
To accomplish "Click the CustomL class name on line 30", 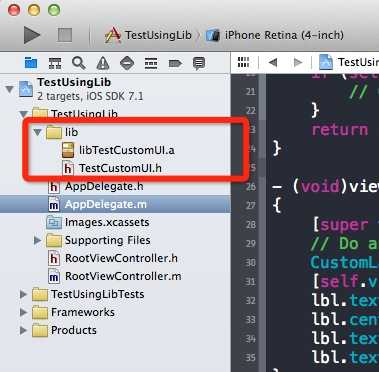I will [345, 263].
